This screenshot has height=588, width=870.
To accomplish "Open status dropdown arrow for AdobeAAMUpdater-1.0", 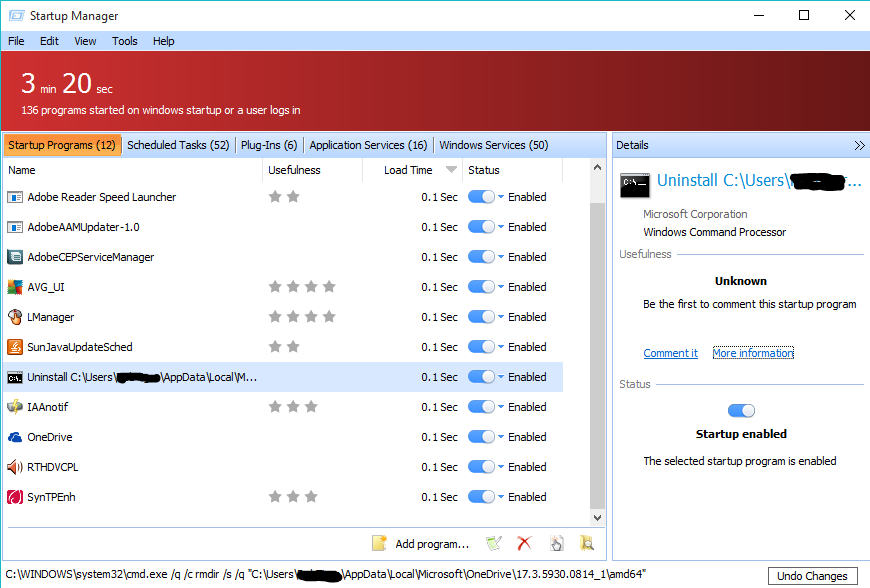I will coord(501,227).
